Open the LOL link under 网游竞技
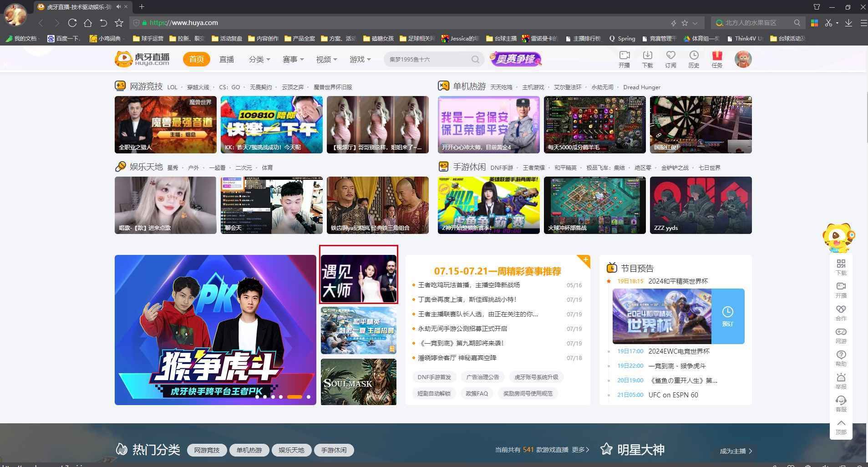This screenshot has height=467, width=868. pos(172,87)
